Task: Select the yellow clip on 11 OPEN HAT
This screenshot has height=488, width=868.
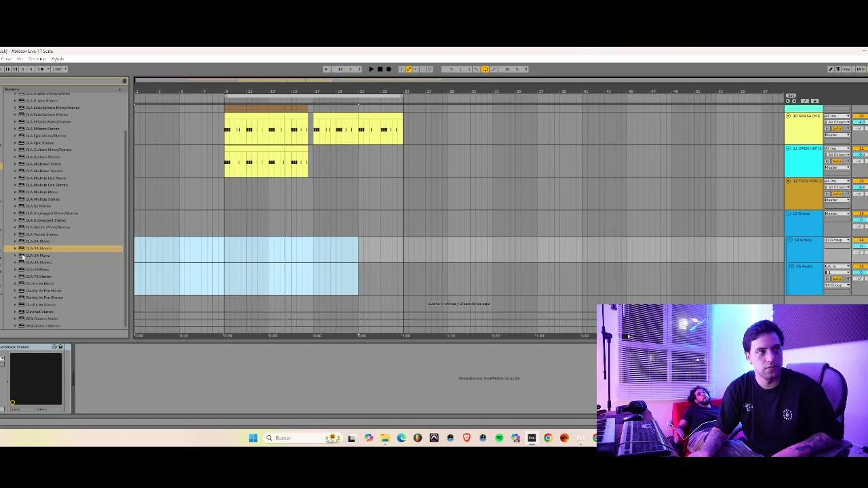Action: pos(266,161)
